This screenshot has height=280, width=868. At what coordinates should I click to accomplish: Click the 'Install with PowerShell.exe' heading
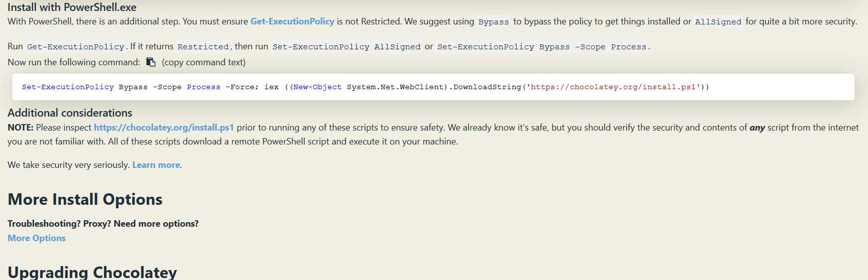pyautogui.click(x=72, y=7)
